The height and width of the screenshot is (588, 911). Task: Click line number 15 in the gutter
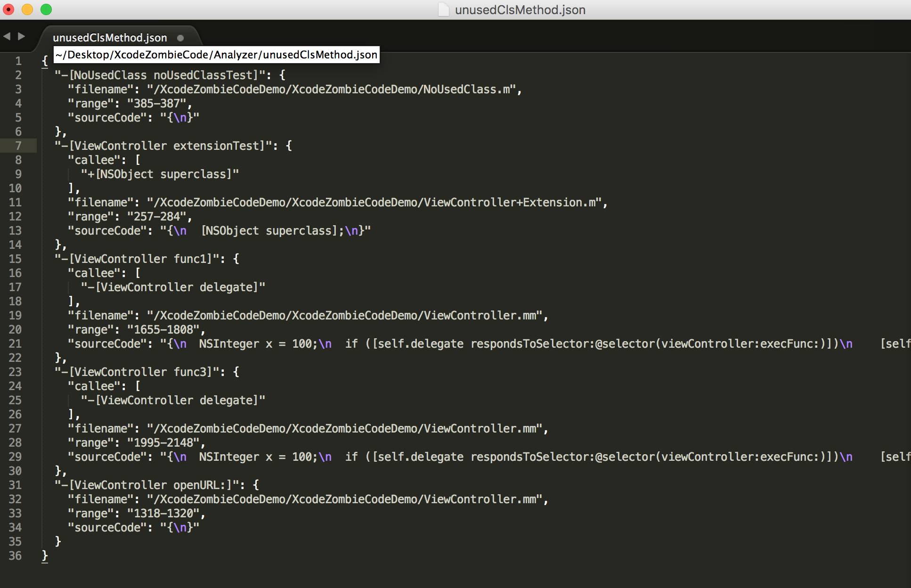(15, 259)
